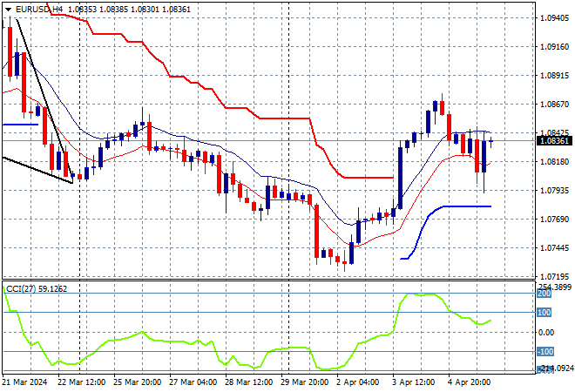The height and width of the screenshot is (392, 575).
Task: Click the CCI 200 level label
Action: click(x=545, y=294)
